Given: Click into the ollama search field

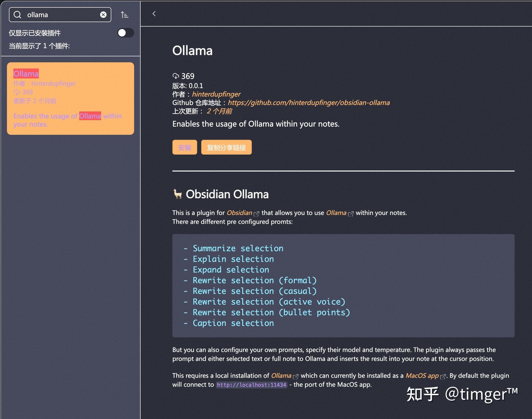Looking at the screenshot, I should pos(60,15).
